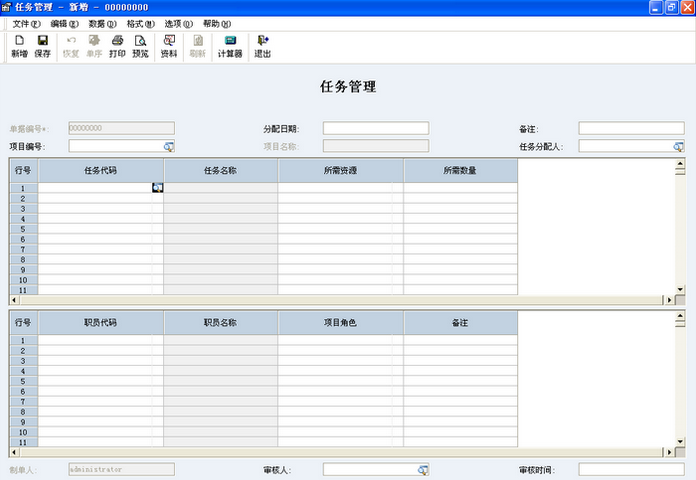Click the 退出 (Exit) toolbar icon

pyautogui.click(x=262, y=46)
